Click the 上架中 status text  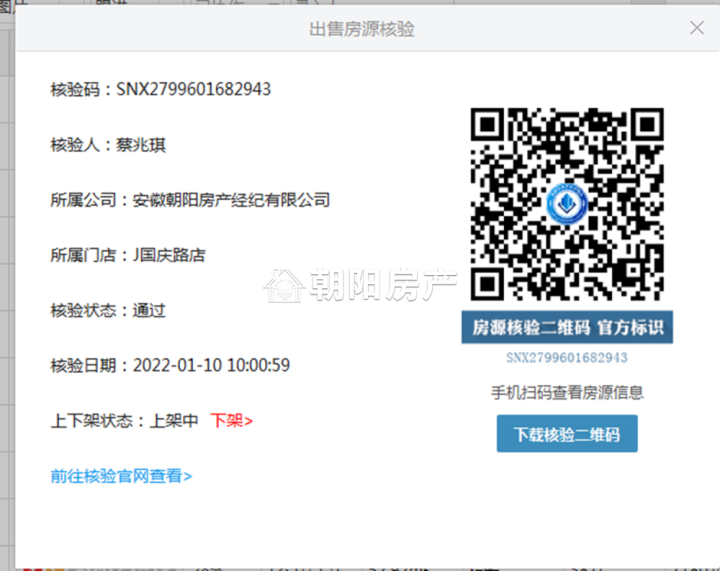(x=174, y=420)
